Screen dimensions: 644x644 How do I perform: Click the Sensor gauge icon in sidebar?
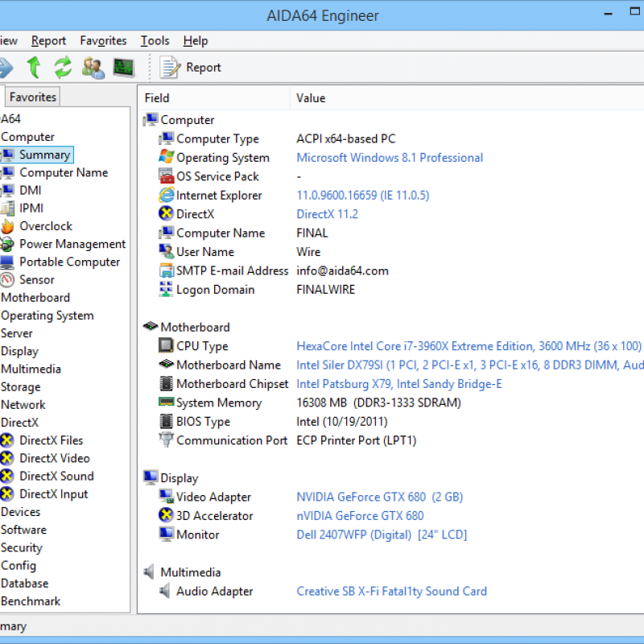click(7, 279)
